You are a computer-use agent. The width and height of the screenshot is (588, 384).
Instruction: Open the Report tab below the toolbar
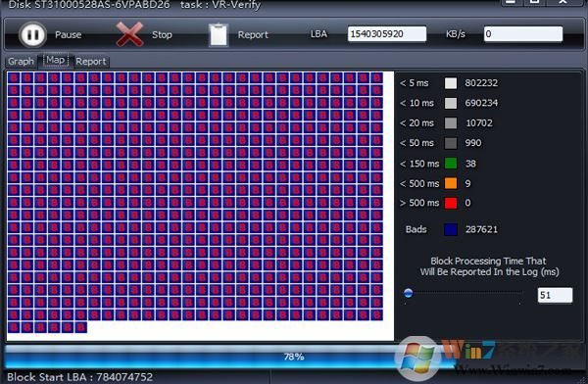click(x=91, y=61)
